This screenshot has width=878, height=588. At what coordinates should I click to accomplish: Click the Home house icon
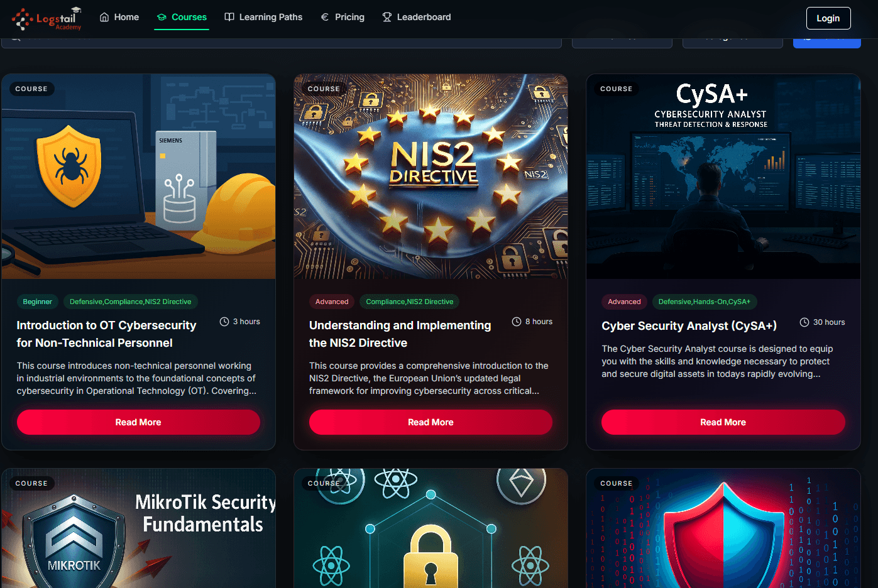(x=104, y=17)
